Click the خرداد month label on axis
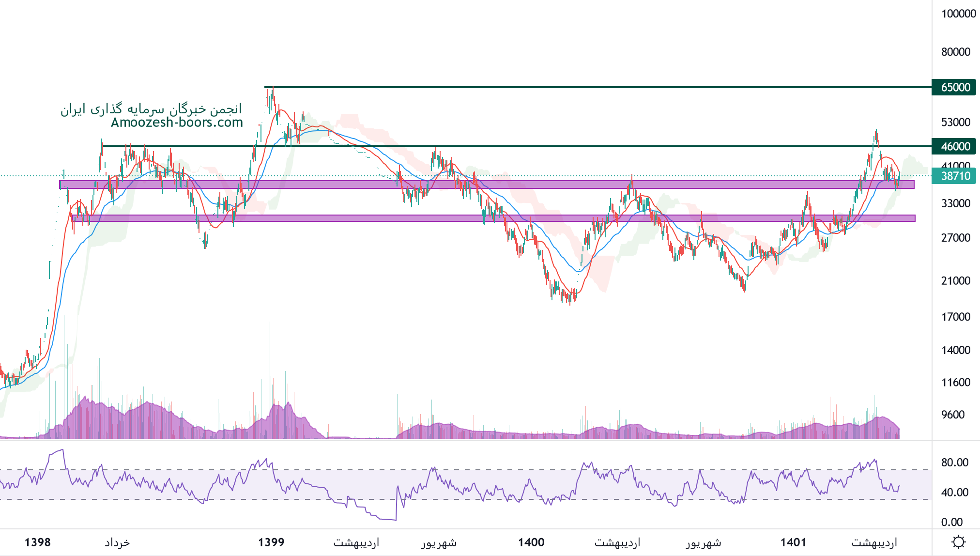This screenshot has width=980, height=556. click(117, 542)
